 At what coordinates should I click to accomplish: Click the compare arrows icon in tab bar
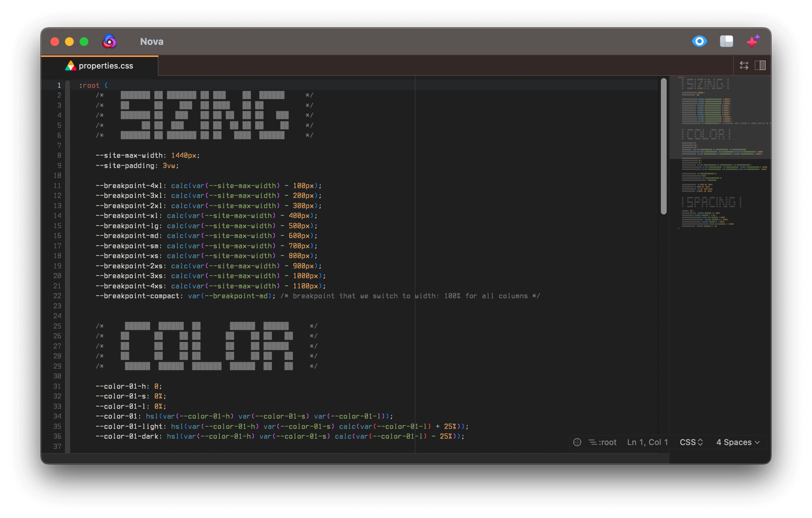point(744,66)
